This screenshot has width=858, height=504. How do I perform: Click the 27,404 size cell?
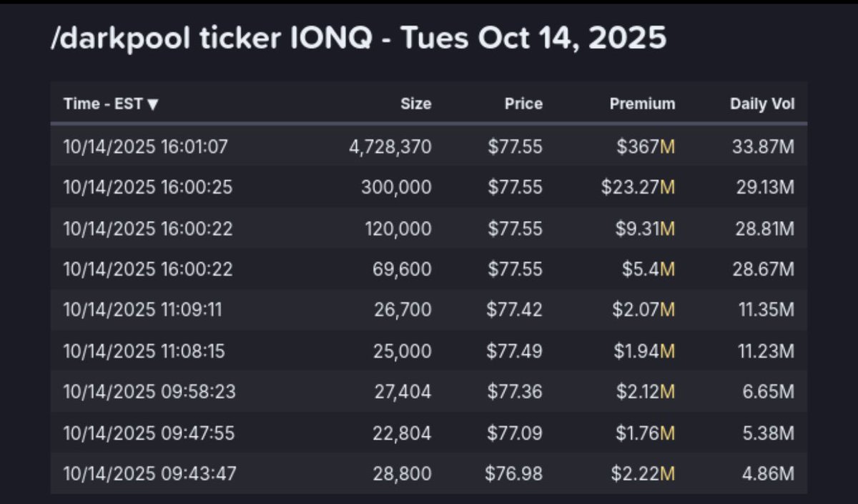[x=403, y=392]
